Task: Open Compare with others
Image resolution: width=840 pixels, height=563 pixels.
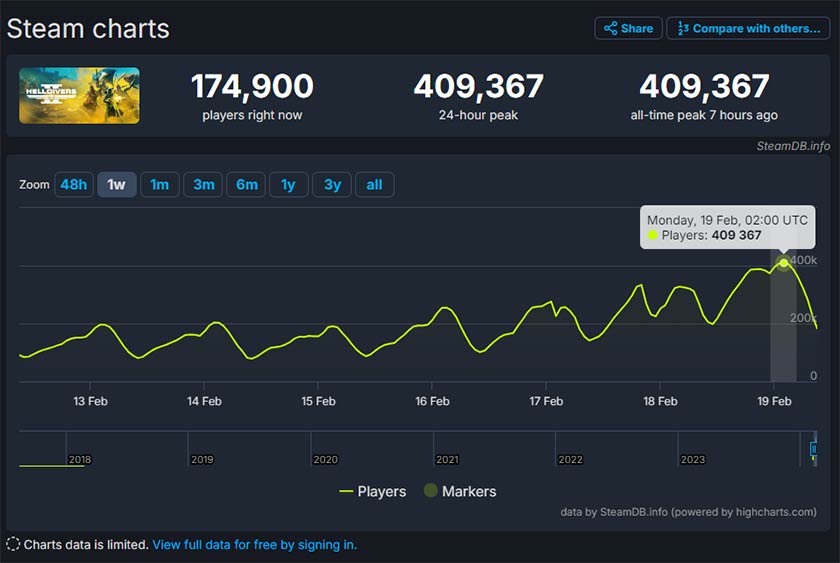Action: [x=748, y=28]
